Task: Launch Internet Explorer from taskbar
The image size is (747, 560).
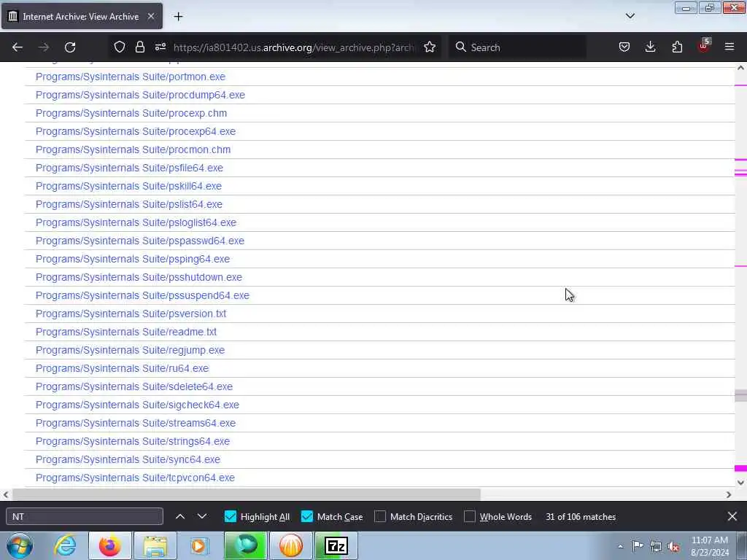Action: click(x=65, y=545)
